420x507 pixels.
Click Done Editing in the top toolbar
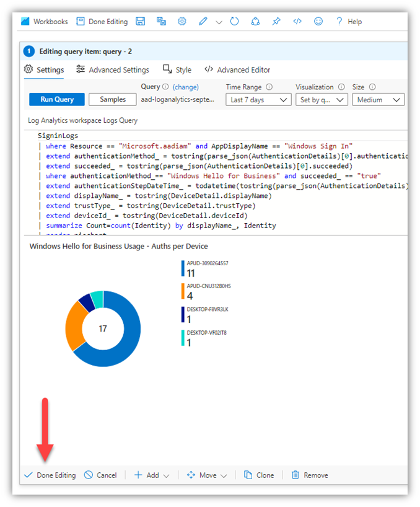pos(102,22)
